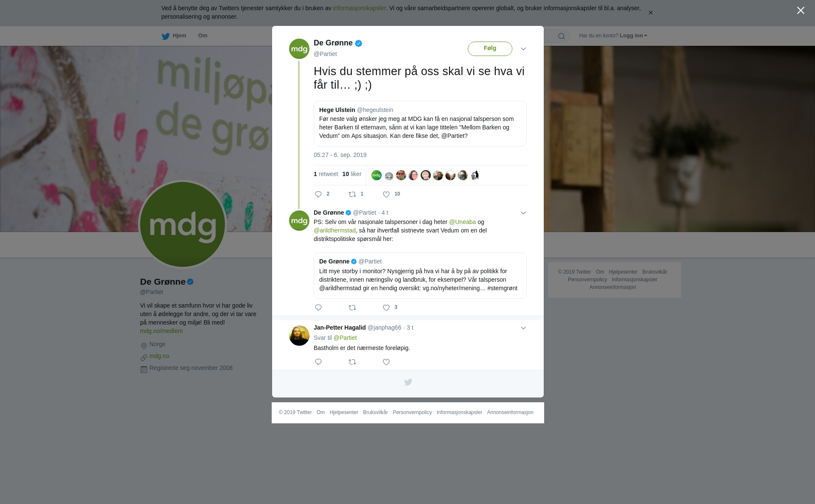
Task: Open the Om item in the top navigation
Action: tap(202, 36)
